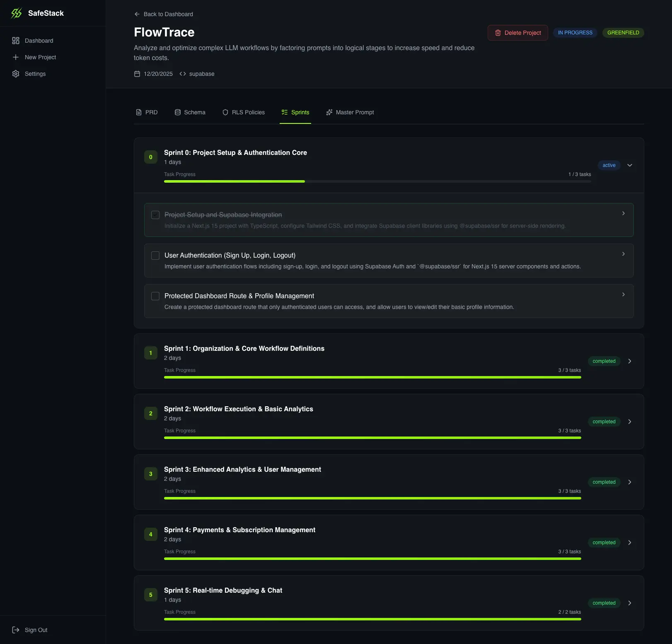Click the '12/20/2025' date text

pyautogui.click(x=158, y=74)
